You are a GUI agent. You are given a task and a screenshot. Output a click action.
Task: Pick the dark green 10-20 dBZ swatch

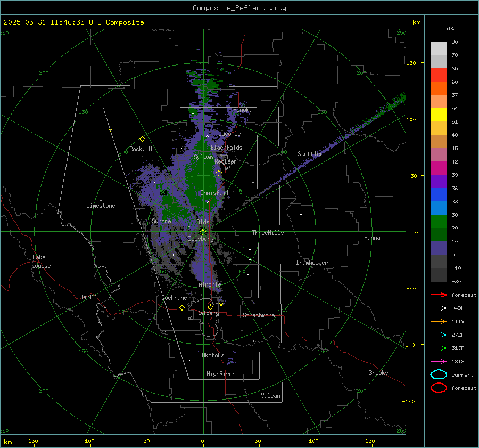click(x=439, y=234)
